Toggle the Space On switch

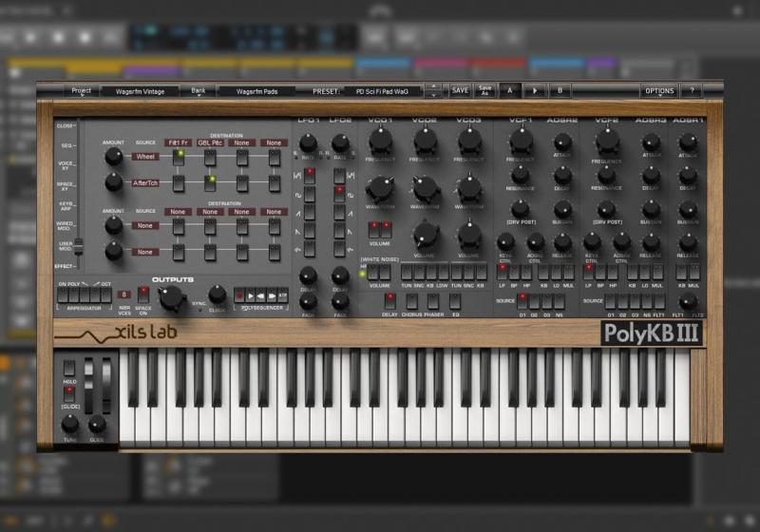click(x=143, y=294)
